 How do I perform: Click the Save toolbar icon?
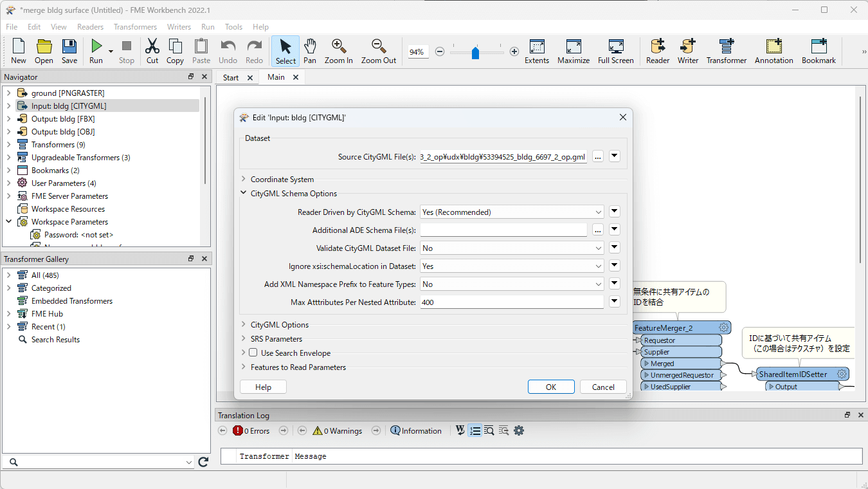pyautogui.click(x=69, y=46)
